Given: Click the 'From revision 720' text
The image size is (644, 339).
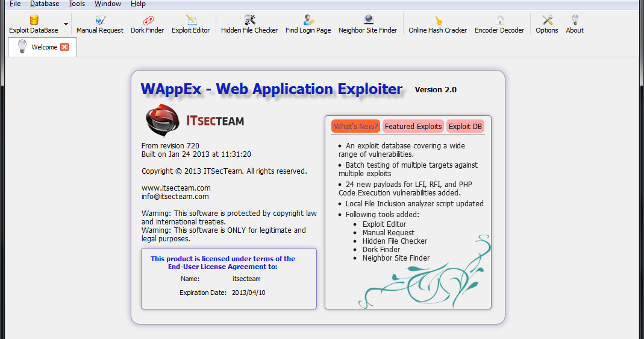Looking at the screenshot, I should pos(170,145).
